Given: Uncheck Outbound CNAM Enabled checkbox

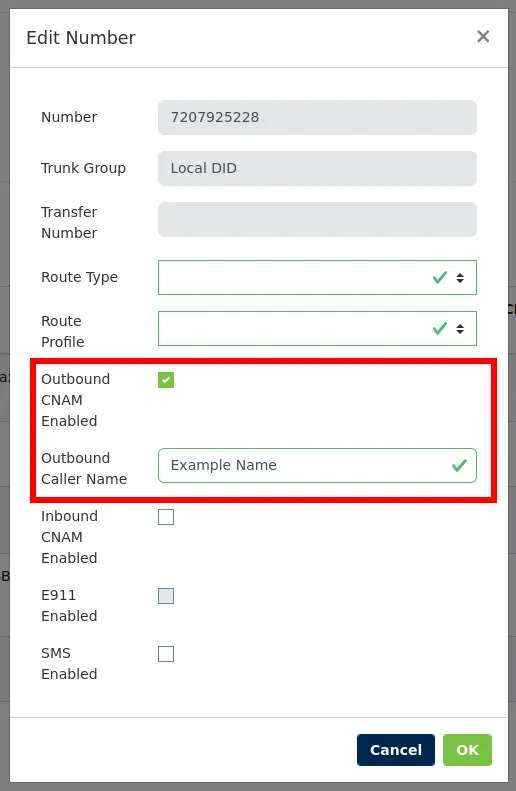Looking at the screenshot, I should click(x=166, y=380).
